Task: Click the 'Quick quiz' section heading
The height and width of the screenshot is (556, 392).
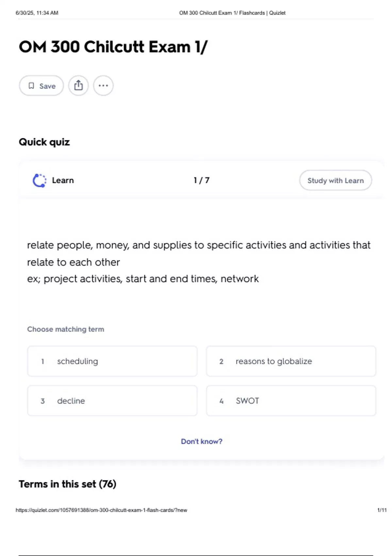Action: pyautogui.click(x=44, y=142)
